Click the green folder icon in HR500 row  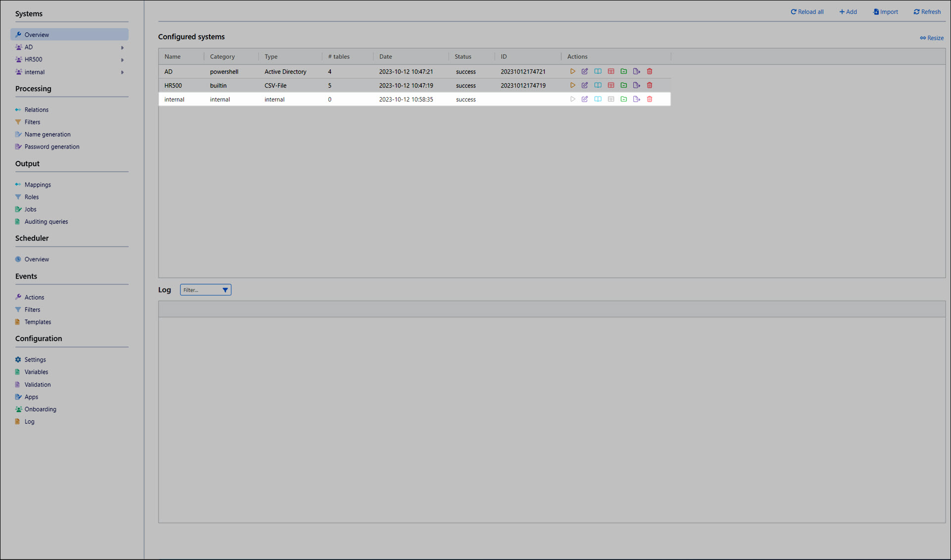(624, 86)
